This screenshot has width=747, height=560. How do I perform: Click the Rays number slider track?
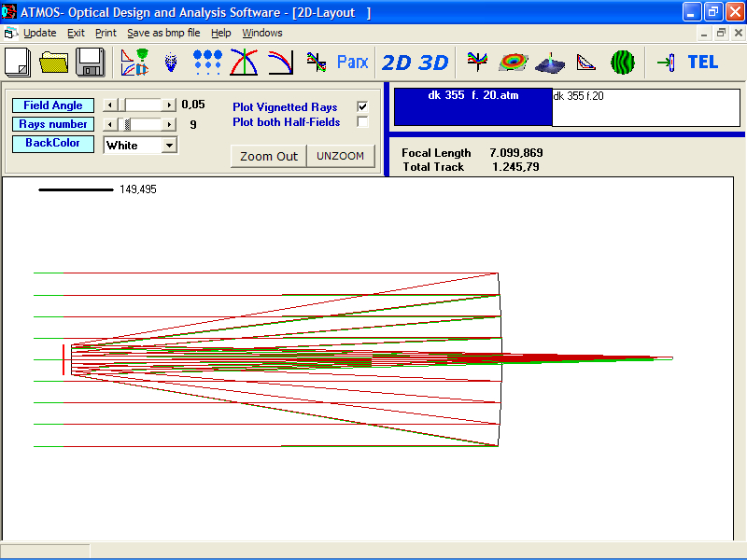[x=149, y=124]
